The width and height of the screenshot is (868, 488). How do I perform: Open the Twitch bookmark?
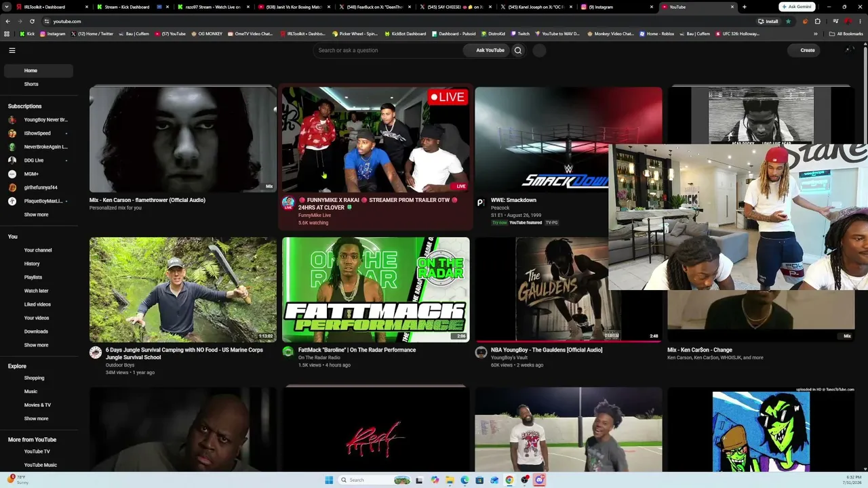pos(520,33)
